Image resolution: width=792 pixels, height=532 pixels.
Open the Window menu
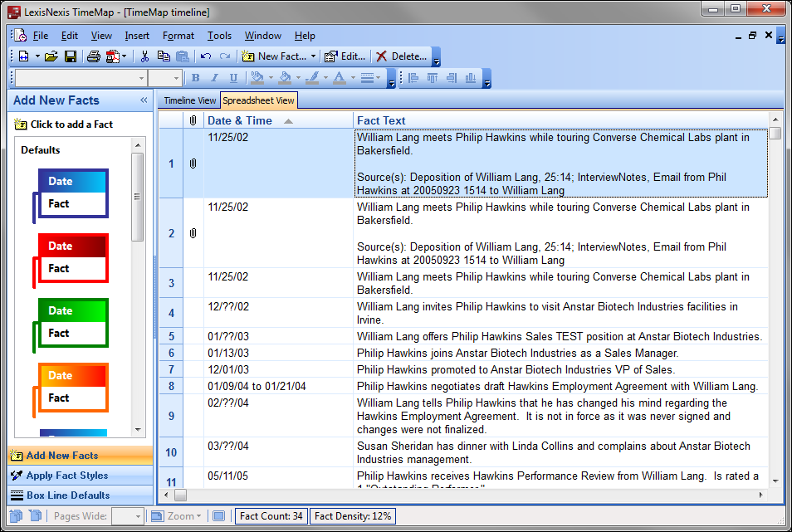262,36
